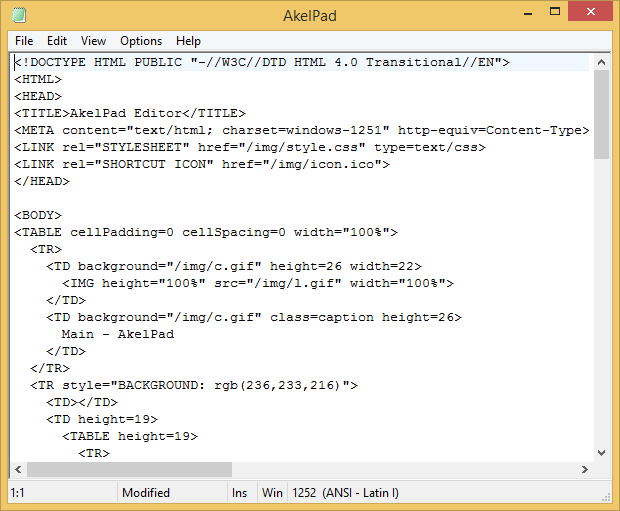The height and width of the screenshot is (511, 620).
Task: Click the AkelPad window title text
Action: (x=310, y=16)
